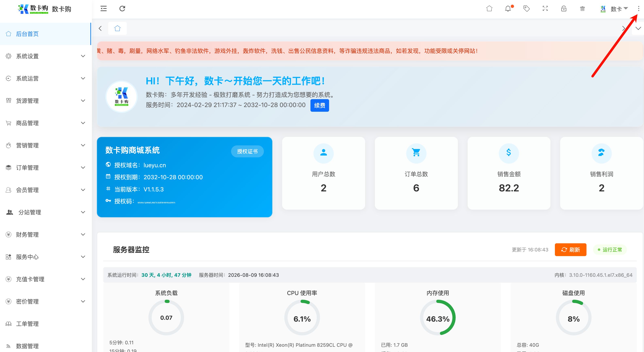644x352 pixels.
Task: Click the price tag icon in the header
Action: pos(527,9)
